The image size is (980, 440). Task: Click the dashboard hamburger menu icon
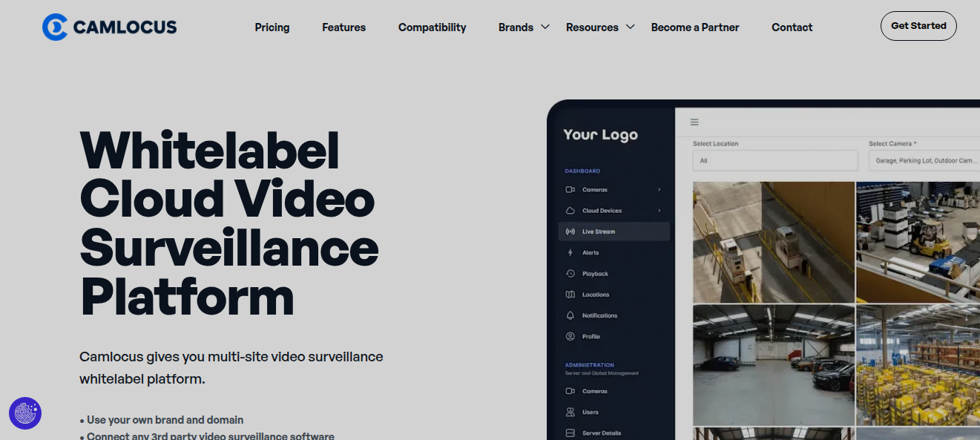coord(694,122)
